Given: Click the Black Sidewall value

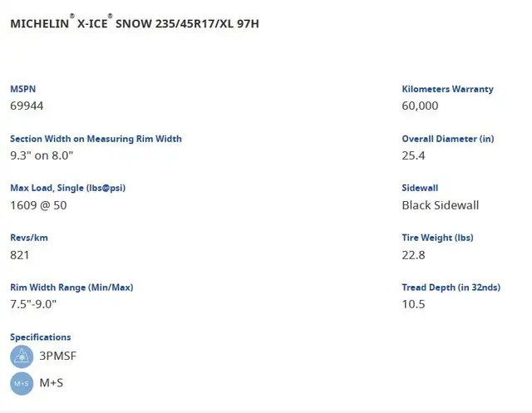Looking at the screenshot, I should point(441,205).
